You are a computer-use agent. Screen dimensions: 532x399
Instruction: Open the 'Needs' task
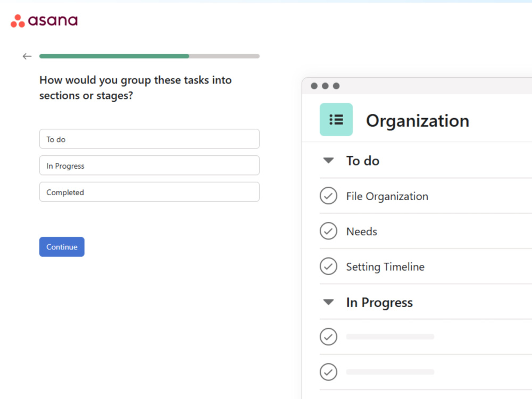362,231
